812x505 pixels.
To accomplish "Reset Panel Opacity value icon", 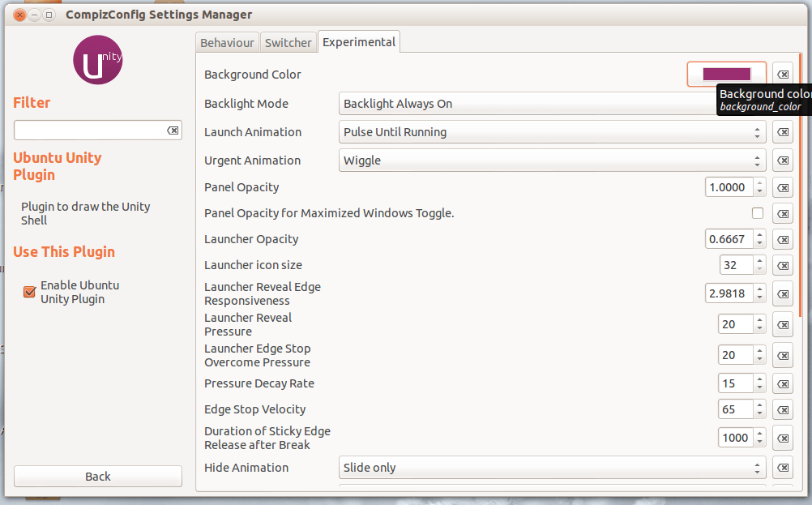I will (782, 188).
